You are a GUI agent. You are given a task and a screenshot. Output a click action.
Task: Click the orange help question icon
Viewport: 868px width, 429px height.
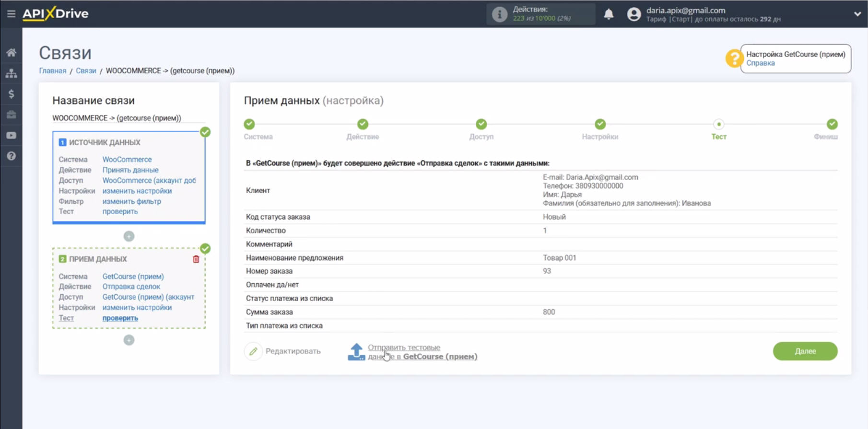click(x=734, y=58)
